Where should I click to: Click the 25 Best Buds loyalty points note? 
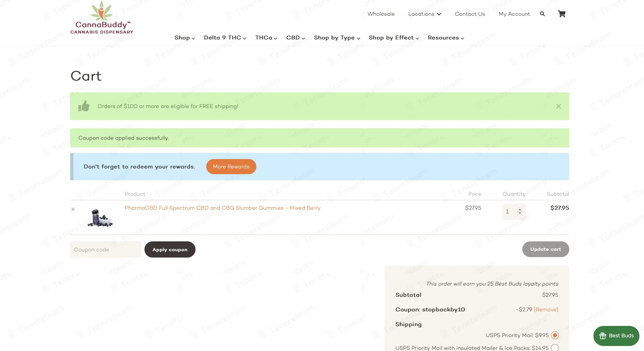click(492, 284)
